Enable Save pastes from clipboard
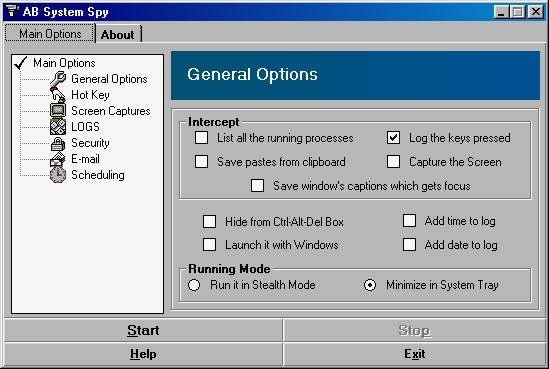 [x=201, y=162]
